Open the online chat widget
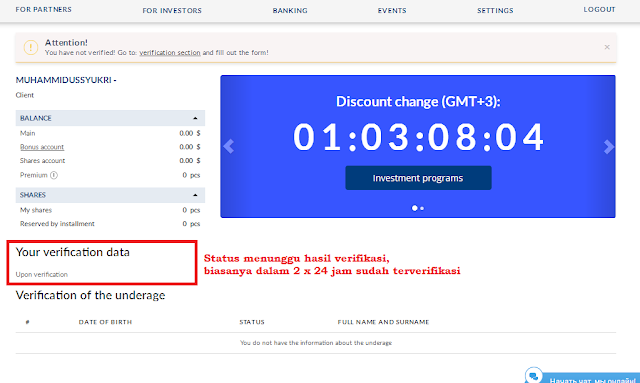This screenshot has height=383, width=640. coord(582,376)
